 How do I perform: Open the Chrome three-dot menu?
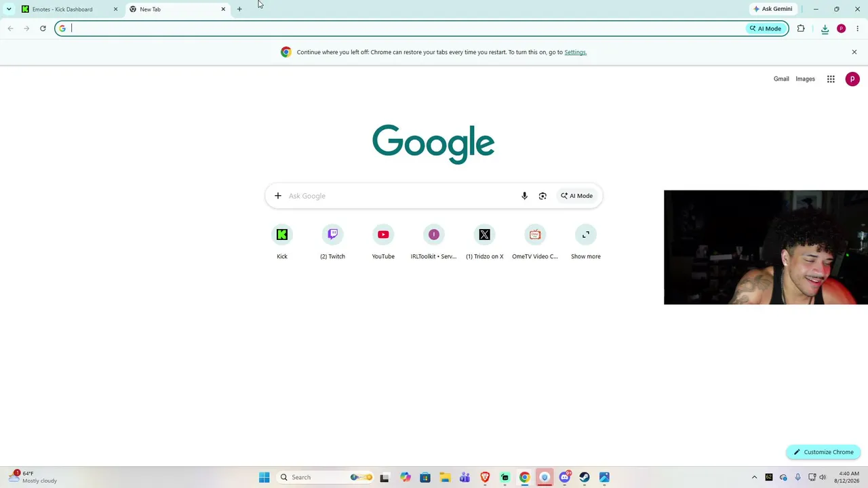click(857, 28)
